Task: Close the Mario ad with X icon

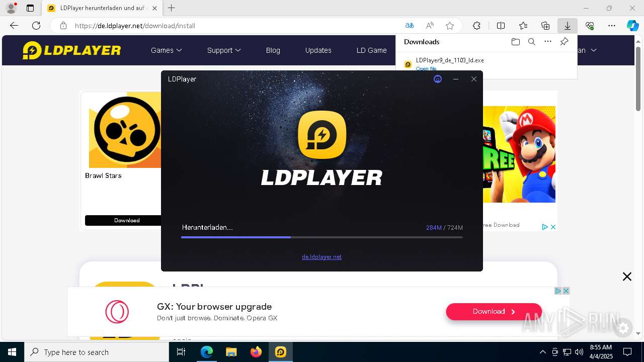Action: click(552, 227)
